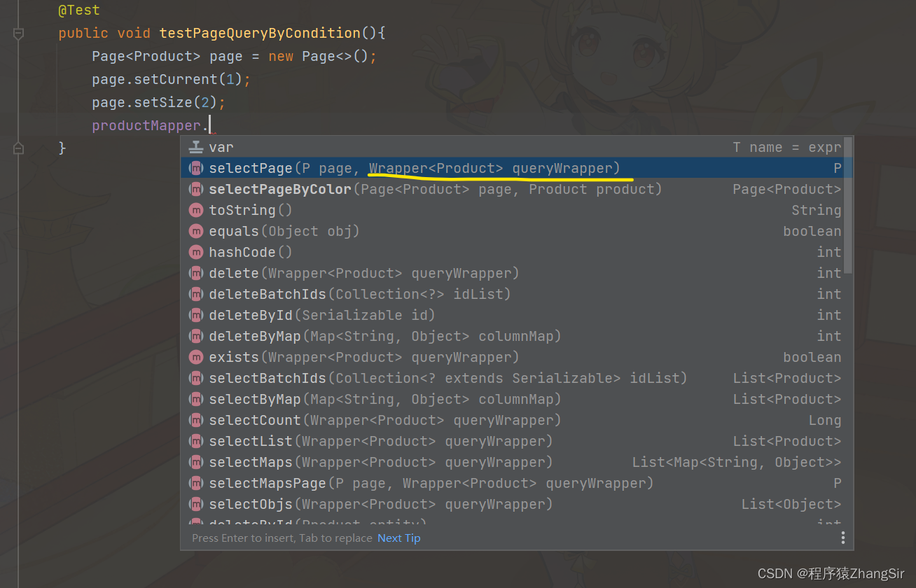The image size is (916, 588).
Task: Click the method icon beside selectMaps(Wrapper
Action: 196,462
